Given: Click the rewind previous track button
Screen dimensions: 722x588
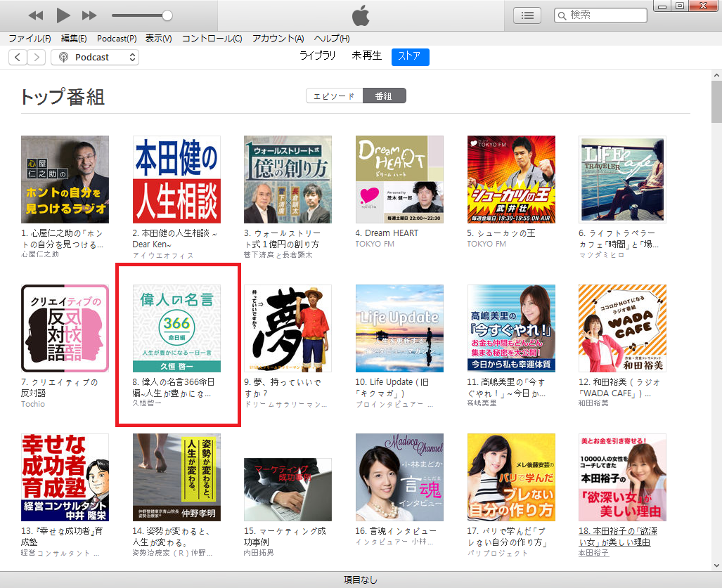Looking at the screenshot, I should coord(35,15).
